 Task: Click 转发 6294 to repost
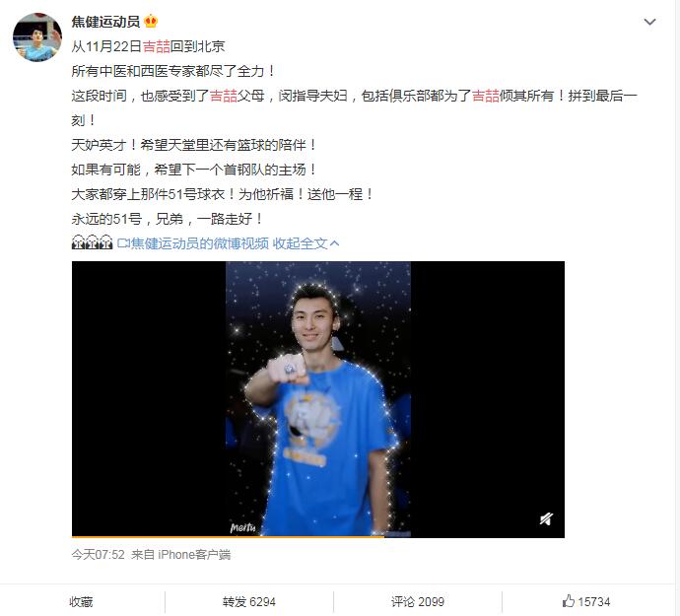coord(249,601)
